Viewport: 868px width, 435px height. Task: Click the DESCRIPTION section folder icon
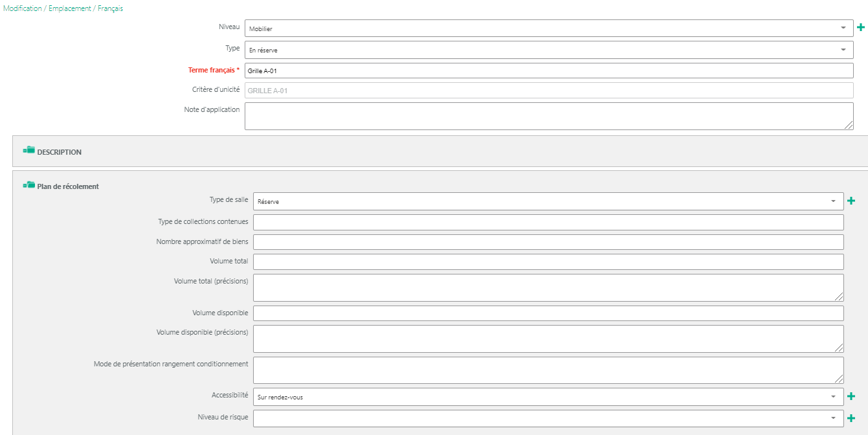coord(29,151)
